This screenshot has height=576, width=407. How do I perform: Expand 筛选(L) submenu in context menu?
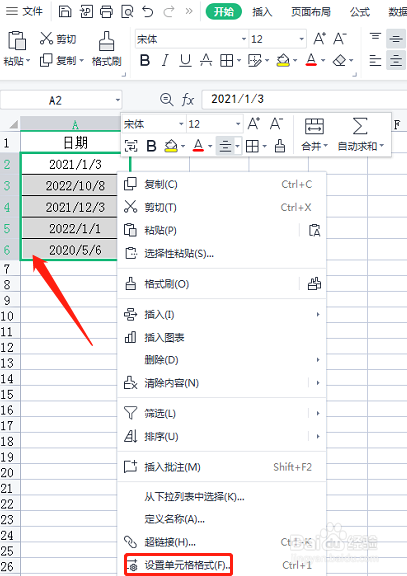[221, 413]
